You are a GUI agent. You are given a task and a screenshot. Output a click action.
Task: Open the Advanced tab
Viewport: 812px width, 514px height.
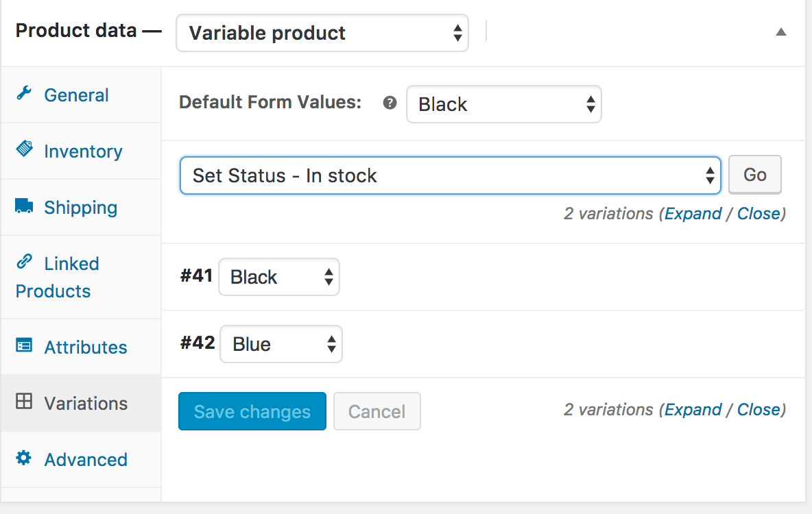coord(85,459)
